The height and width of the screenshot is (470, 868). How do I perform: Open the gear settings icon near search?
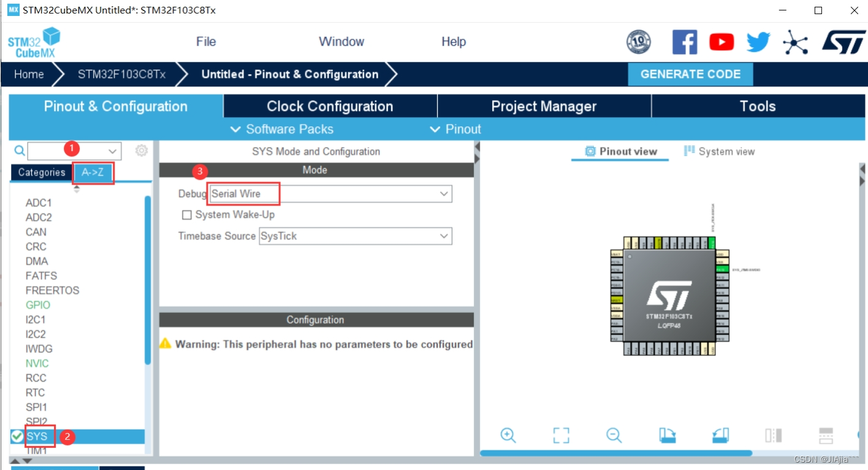point(142,150)
